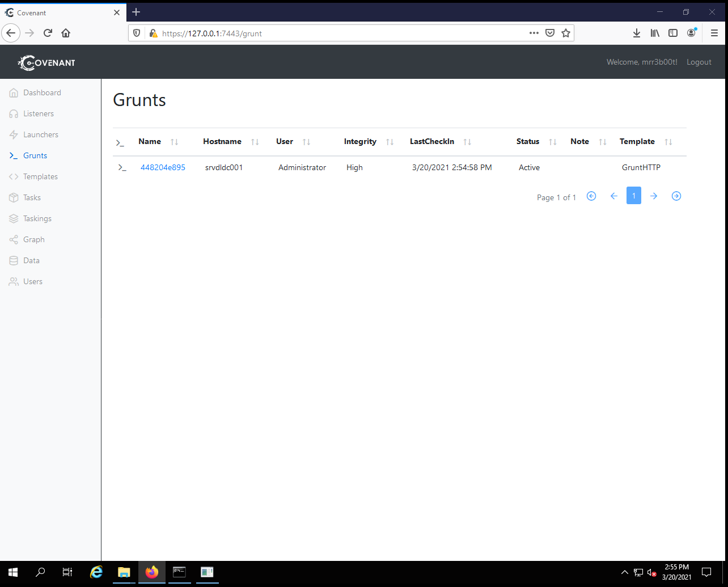Go to previous page arrow
This screenshot has width=728, height=587.
pos(613,196)
